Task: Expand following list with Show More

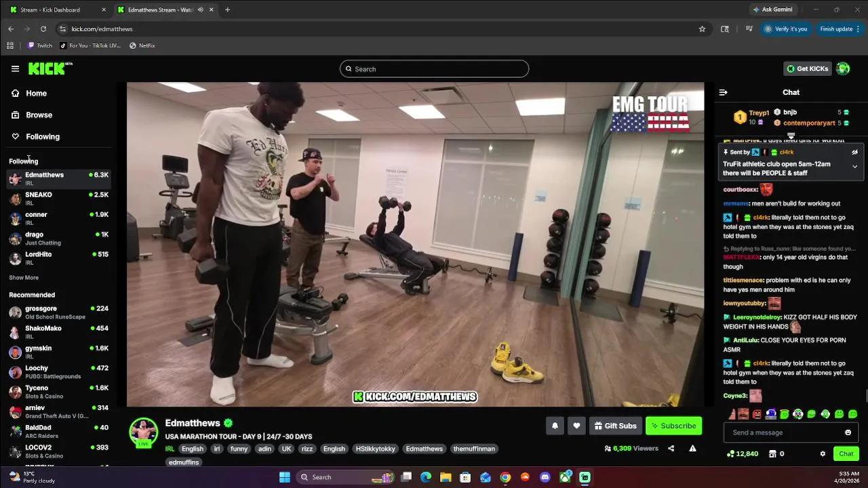Action: pos(24,277)
